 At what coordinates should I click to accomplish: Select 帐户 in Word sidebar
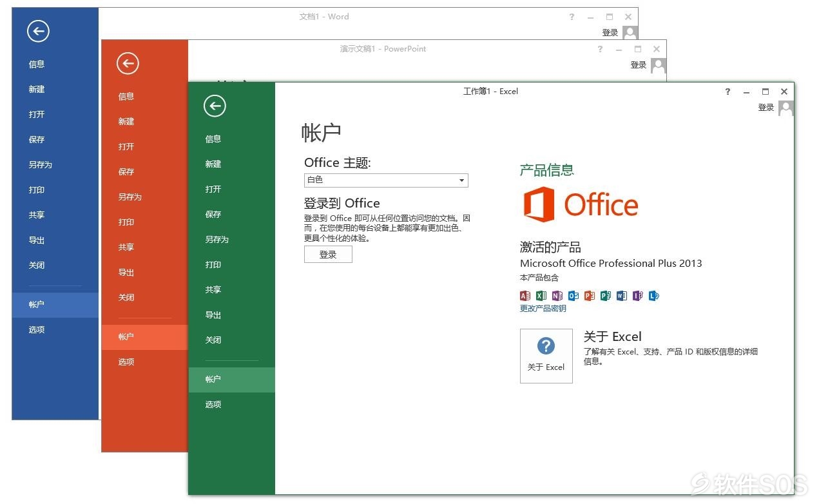point(55,305)
